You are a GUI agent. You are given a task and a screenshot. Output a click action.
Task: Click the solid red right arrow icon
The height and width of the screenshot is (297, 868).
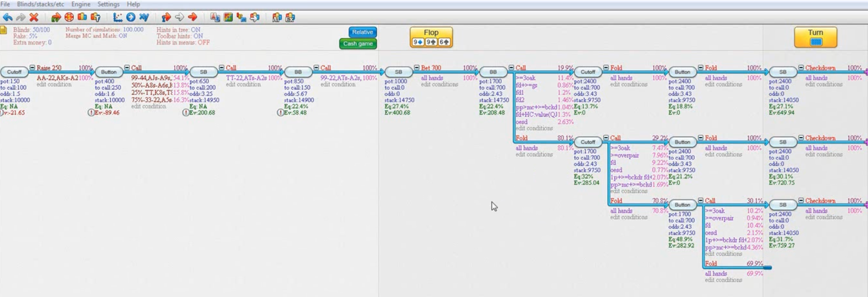(192, 17)
